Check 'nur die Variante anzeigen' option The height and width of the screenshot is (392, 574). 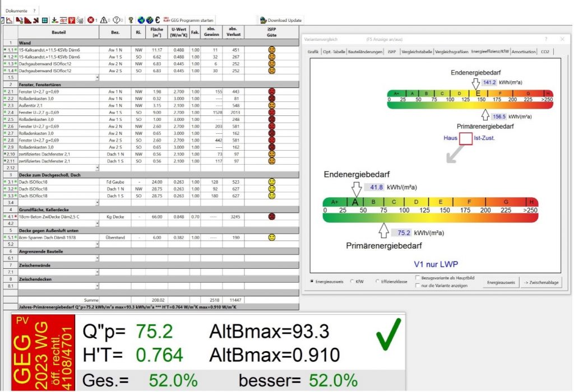click(x=418, y=286)
